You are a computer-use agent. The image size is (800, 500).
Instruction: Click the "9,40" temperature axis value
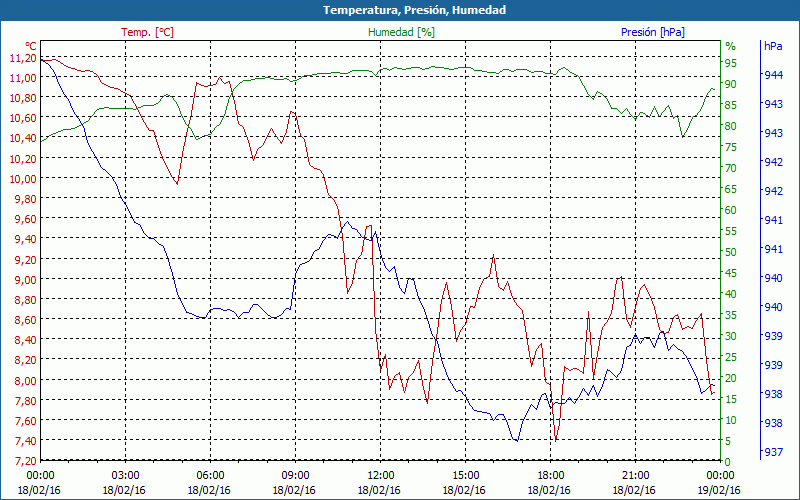coord(26,239)
